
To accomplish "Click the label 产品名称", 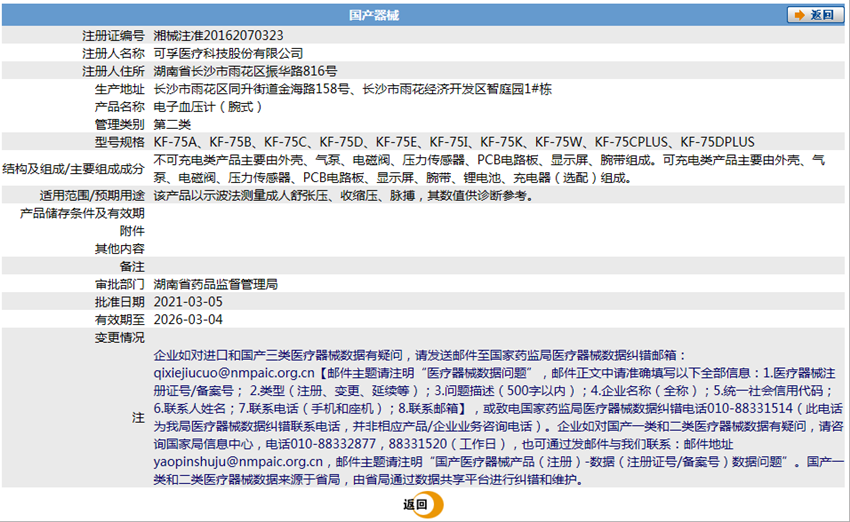I will coord(120,107).
